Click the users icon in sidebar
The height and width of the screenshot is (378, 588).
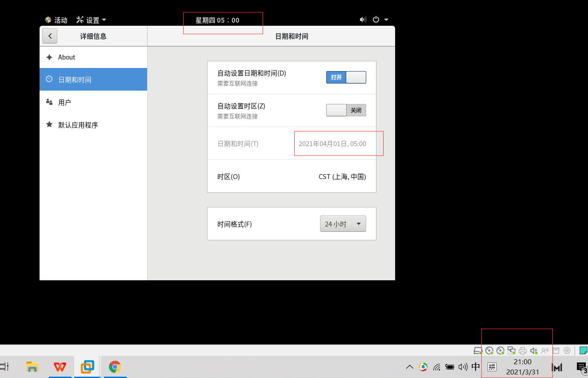click(49, 102)
